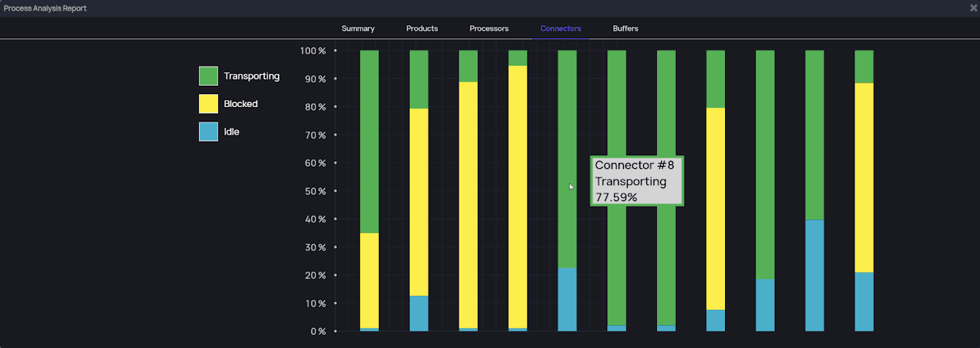Click the rightmost bar's yellow Blocked segment
980x348 pixels.
coord(864,177)
